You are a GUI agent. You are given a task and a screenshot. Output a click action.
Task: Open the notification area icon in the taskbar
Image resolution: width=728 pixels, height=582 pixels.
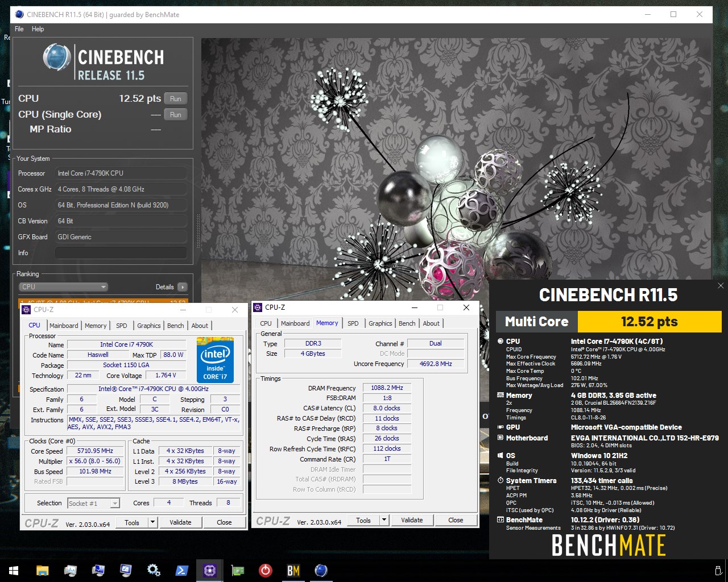click(718, 571)
